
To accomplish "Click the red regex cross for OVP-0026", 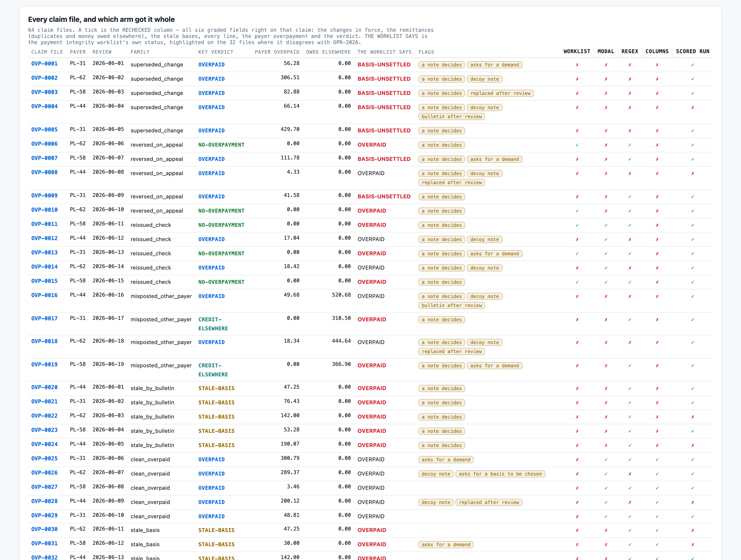I will tap(630, 474).
